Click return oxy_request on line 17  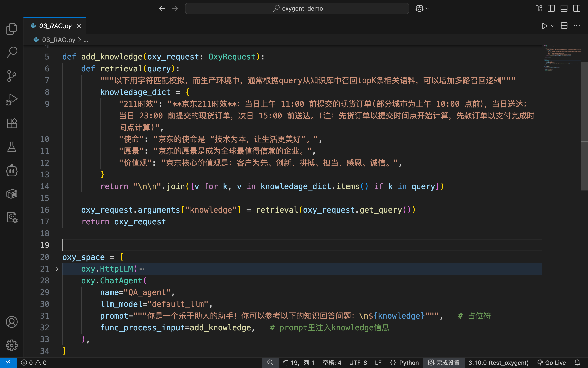point(123,222)
